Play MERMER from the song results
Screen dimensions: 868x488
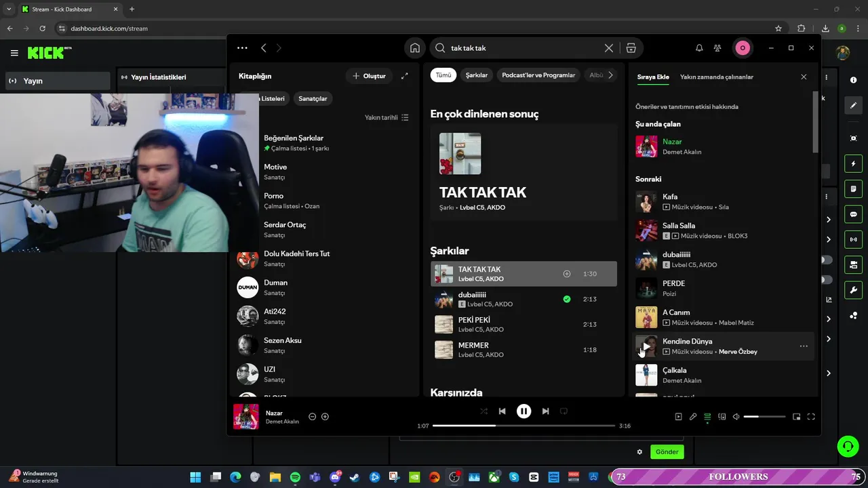click(x=524, y=350)
